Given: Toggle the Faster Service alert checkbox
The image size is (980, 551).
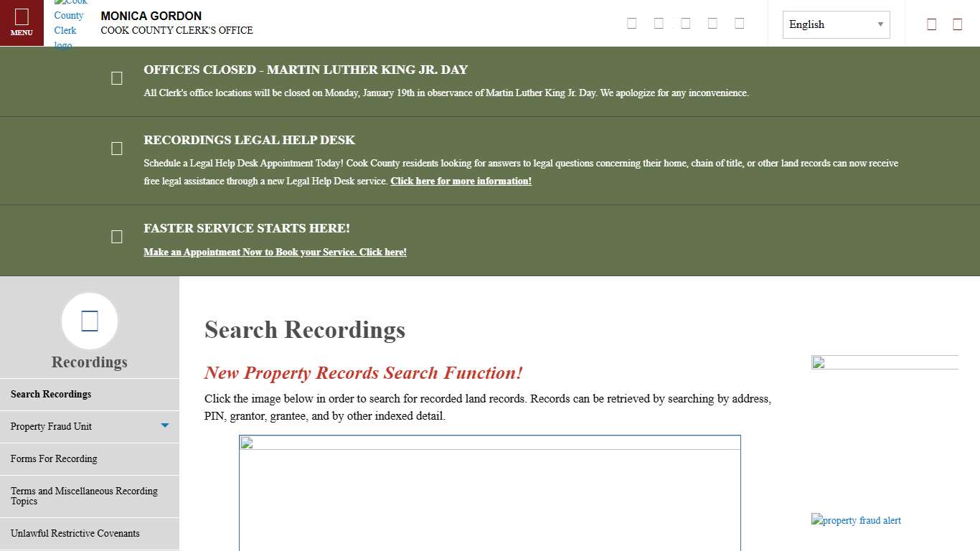Looking at the screenshot, I should [117, 236].
